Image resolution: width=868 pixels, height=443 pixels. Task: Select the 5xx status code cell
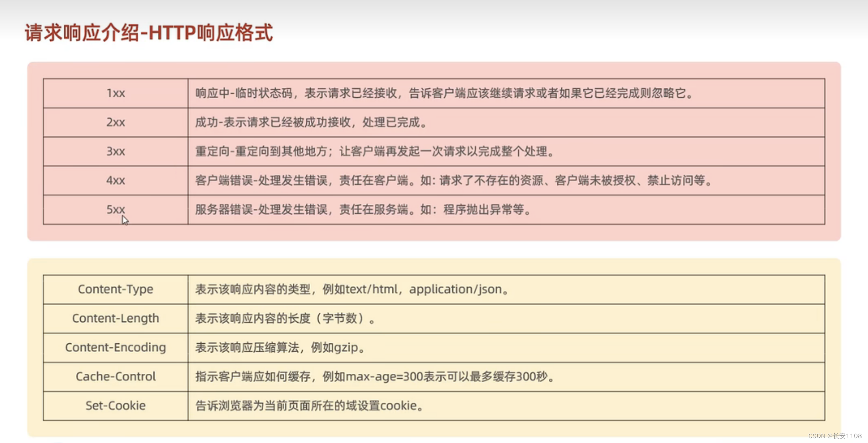point(116,210)
